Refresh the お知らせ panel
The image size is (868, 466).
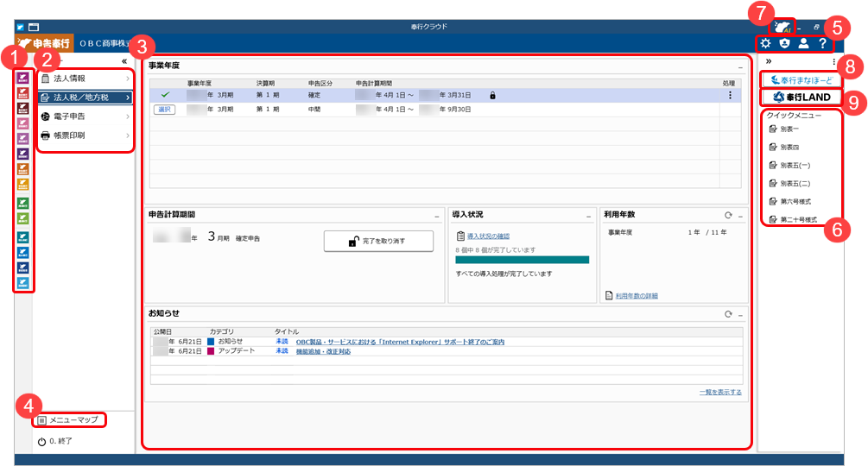click(x=728, y=314)
